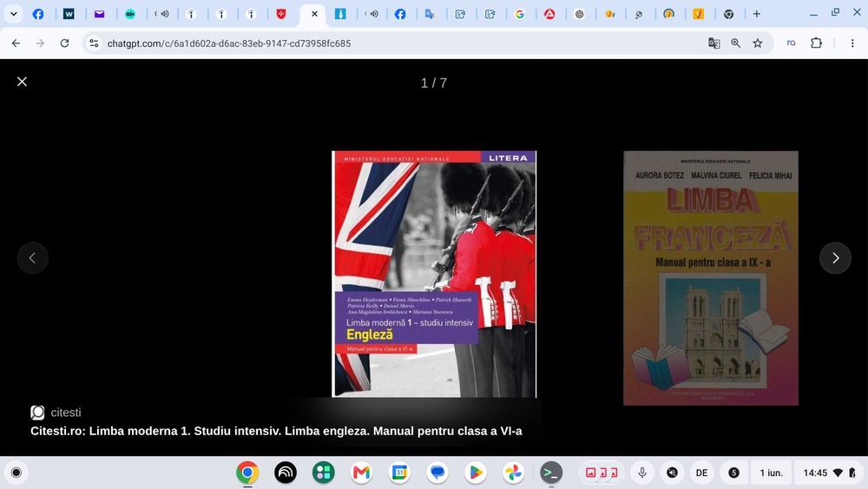The height and width of the screenshot is (489, 868).
Task: Open the calendar date 1 iun.
Action: [771, 472]
